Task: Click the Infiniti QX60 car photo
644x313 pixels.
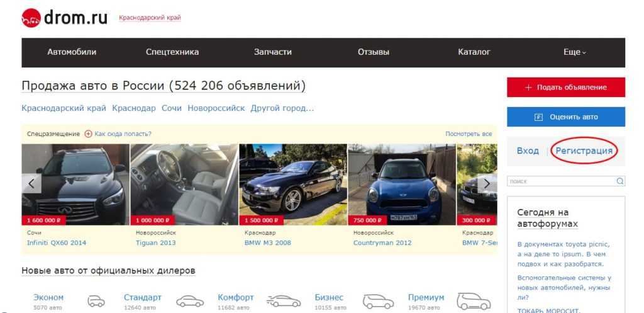Action: [x=75, y=185]
